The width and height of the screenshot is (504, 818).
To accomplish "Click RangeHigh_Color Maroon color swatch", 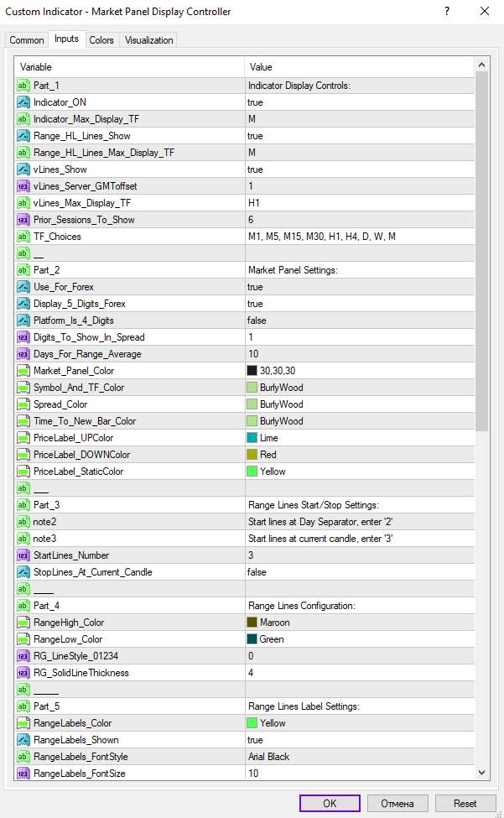I will (x=252, y=623).
